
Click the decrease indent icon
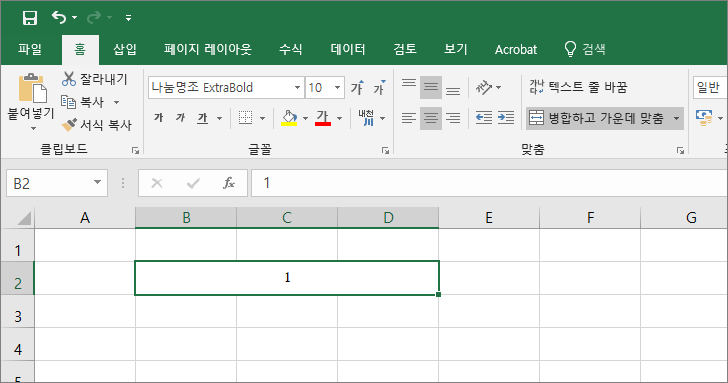click(x=484, y=118)
